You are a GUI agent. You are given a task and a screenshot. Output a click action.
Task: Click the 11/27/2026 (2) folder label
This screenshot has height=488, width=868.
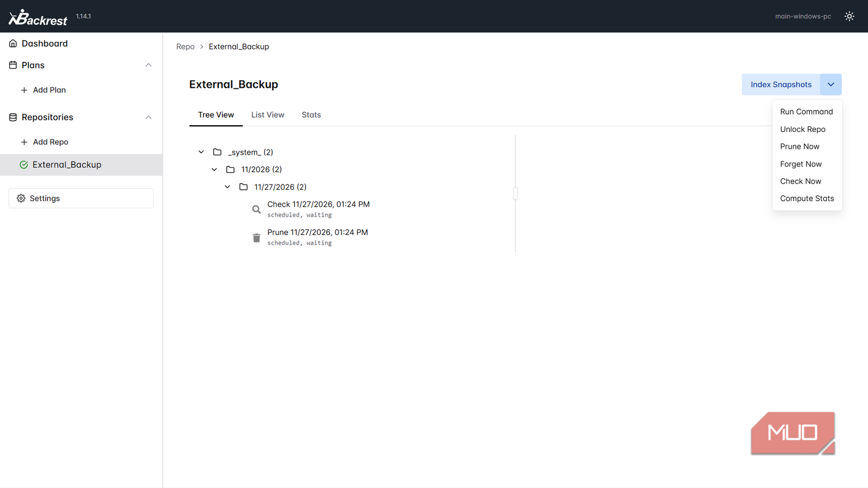coord(280,187)
